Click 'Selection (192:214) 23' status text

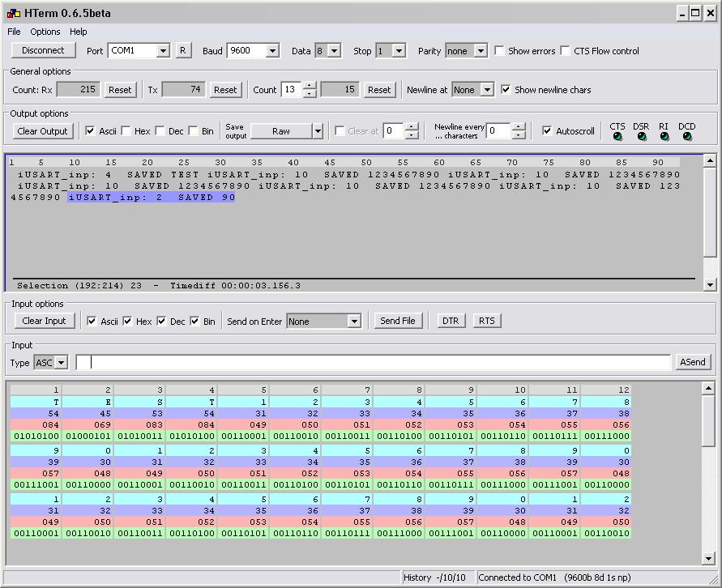point(79,285)
